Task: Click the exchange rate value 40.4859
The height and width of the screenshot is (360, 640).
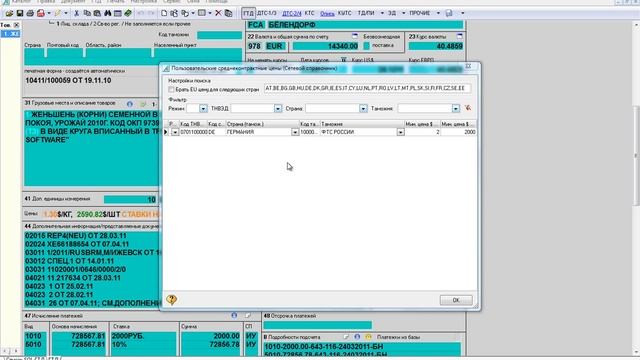Action: [x=436, y=46]
